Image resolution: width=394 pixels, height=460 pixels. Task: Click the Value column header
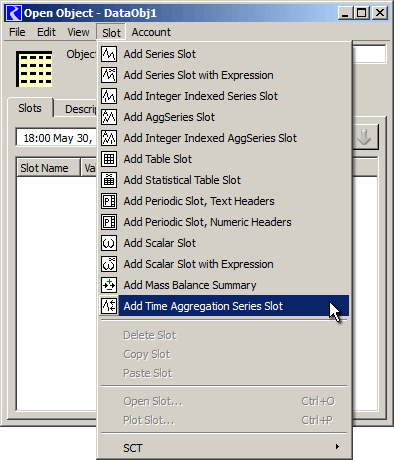coord(89,168)
